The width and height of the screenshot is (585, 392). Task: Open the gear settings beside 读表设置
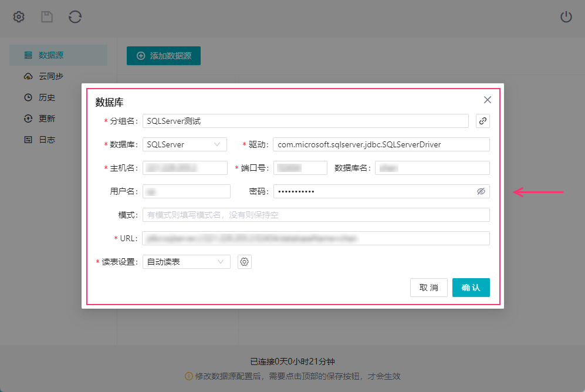point(244,262)
